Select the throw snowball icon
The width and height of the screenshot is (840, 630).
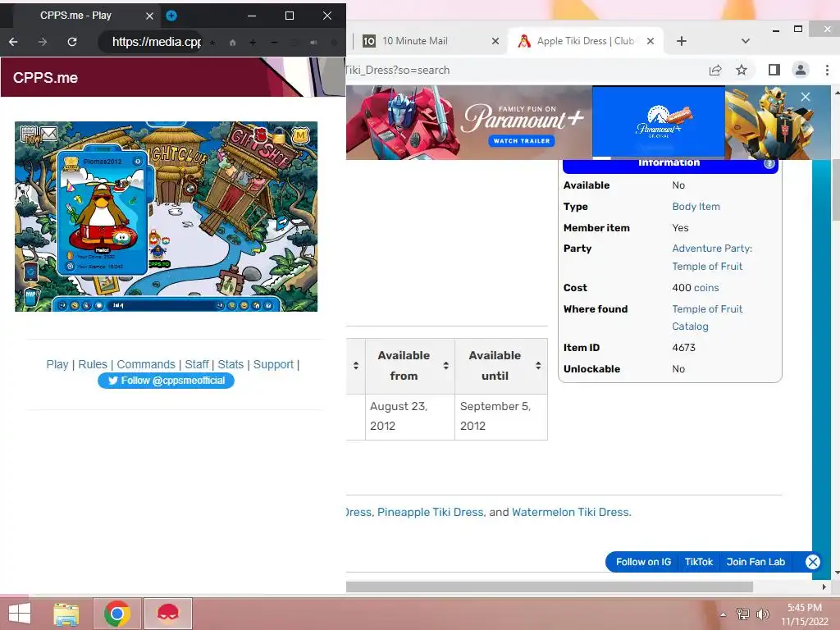99,305
